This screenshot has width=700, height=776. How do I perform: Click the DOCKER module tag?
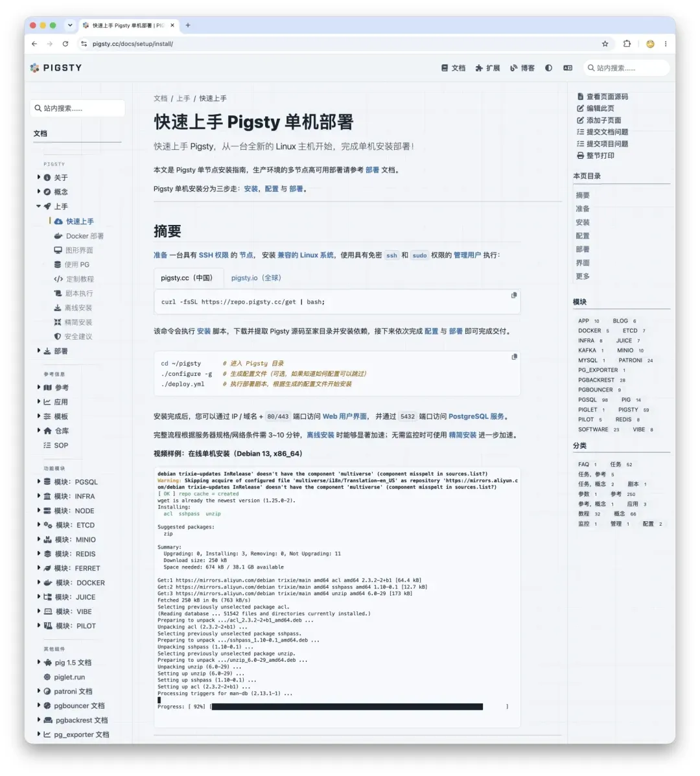click(593, 331)
